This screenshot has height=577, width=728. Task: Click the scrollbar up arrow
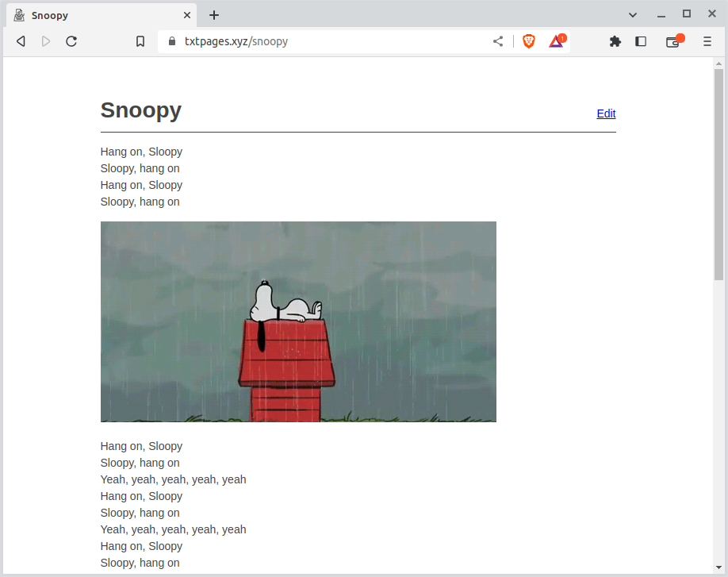[x=718, y=63]
